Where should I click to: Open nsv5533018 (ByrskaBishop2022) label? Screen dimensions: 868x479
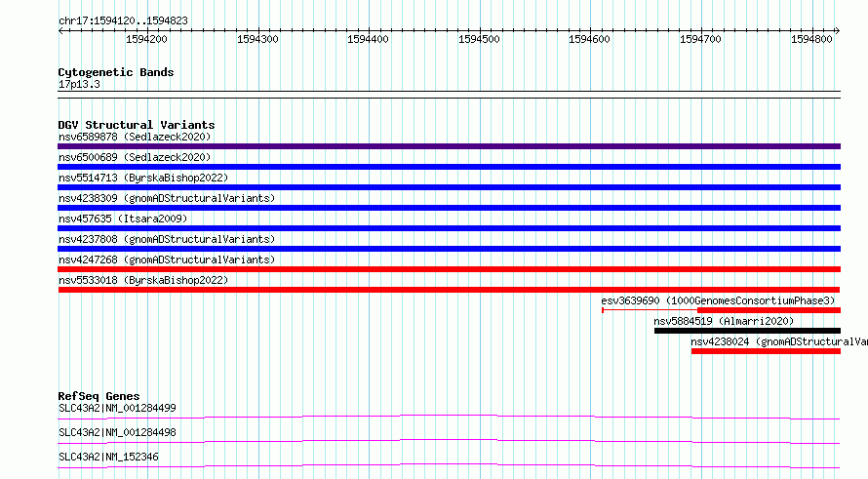pyautogui.click(x=143, y=280)
